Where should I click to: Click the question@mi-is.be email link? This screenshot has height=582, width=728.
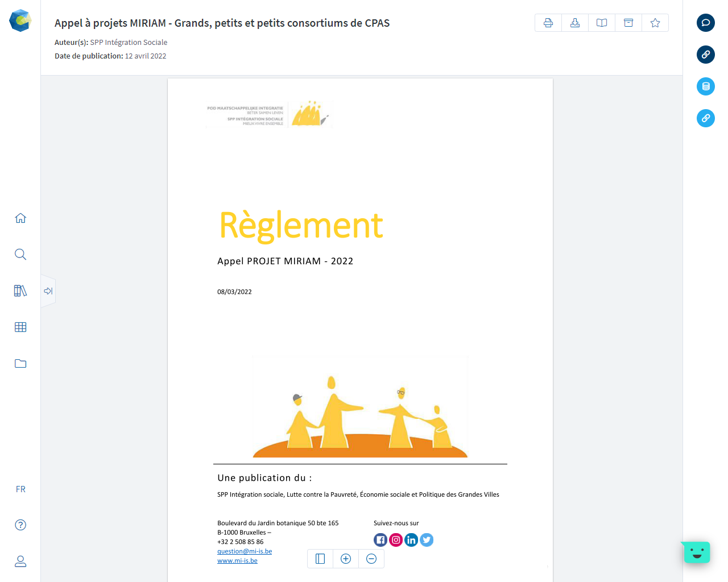tap(245, 551)
